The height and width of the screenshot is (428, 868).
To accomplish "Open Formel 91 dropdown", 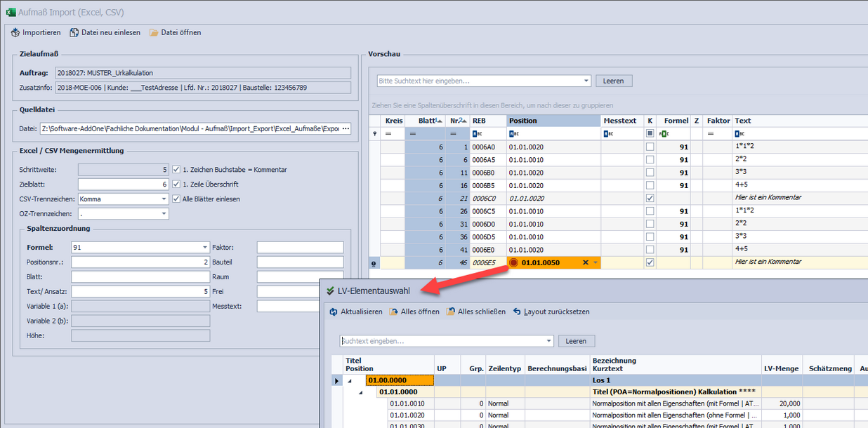I will tap(204, 248).
